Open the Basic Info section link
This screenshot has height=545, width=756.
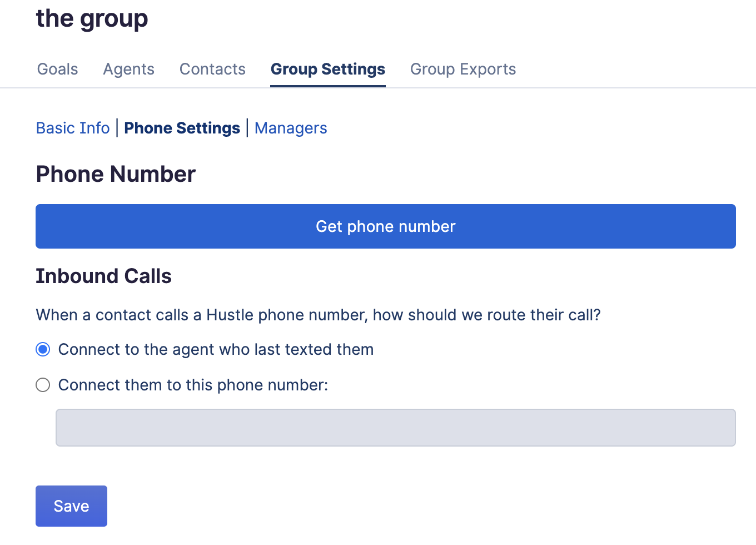[73, 128]
